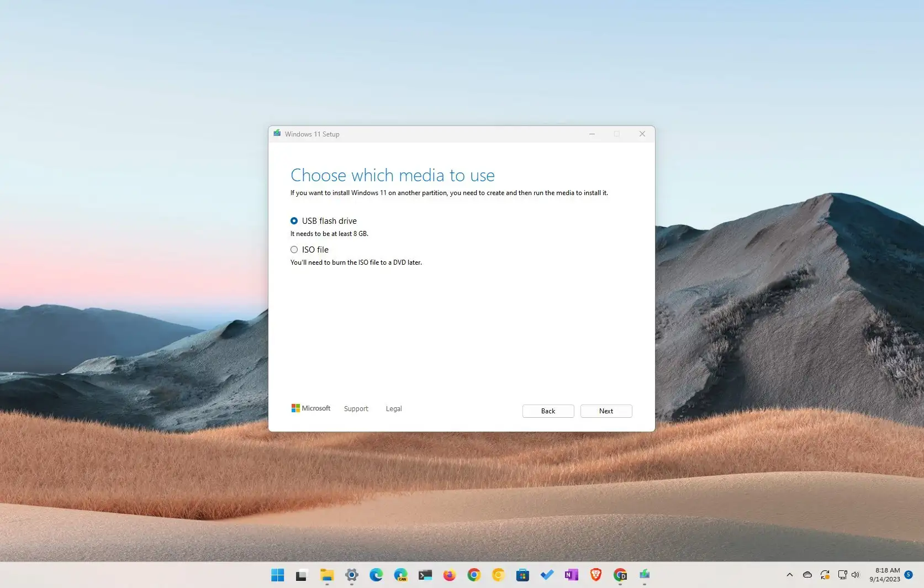Open Windows Terminal from the taskbar
The height and width of the screenshot is (588, 924).
tap(425, 575)
